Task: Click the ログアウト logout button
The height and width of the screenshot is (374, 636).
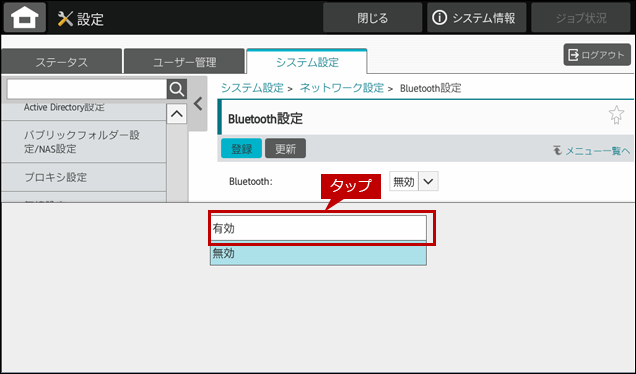Action: pyautogui.click(x=597, y=55)
